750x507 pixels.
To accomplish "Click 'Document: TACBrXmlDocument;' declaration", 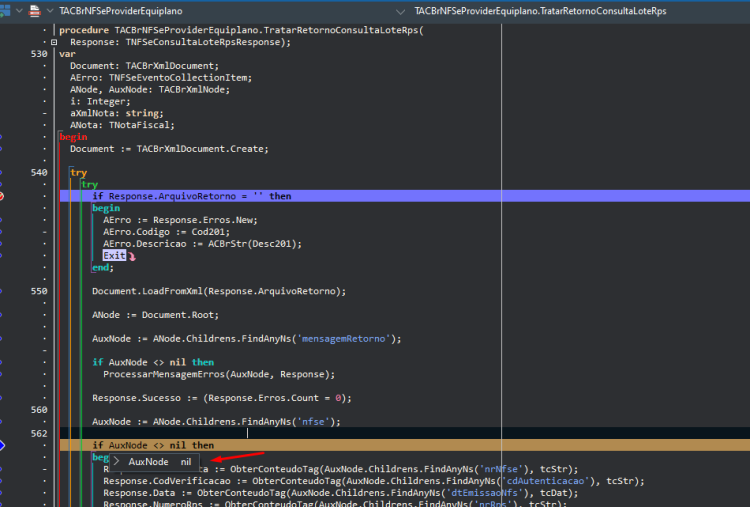I will 144,66.
